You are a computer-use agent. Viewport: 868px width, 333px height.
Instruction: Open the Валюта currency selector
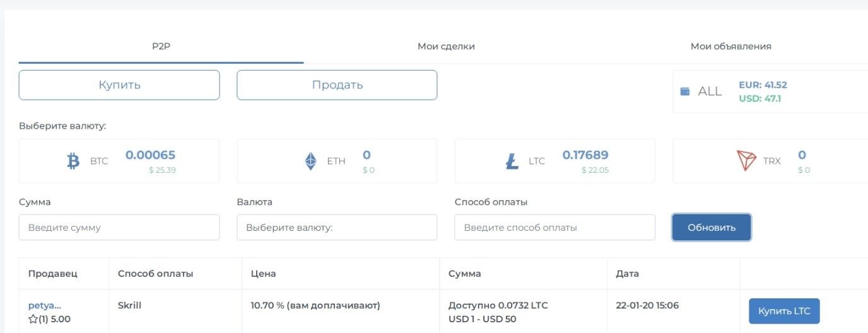pyautogui.click(x=337, y=228)
